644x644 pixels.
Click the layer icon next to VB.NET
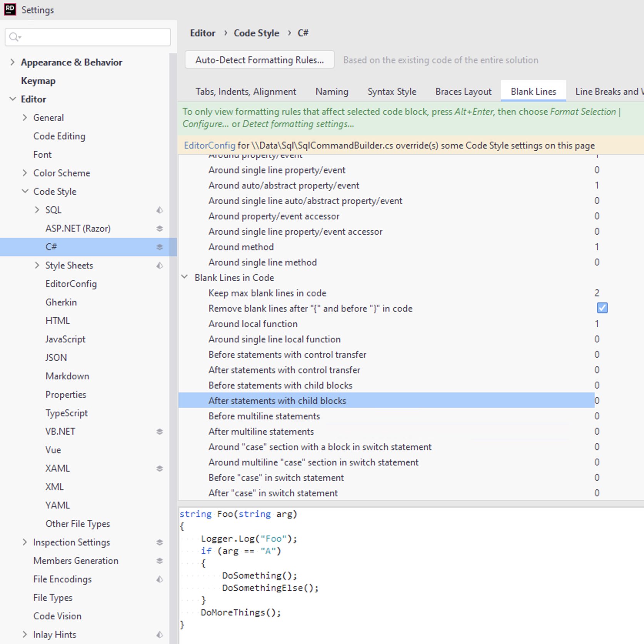tap(160, 432)
